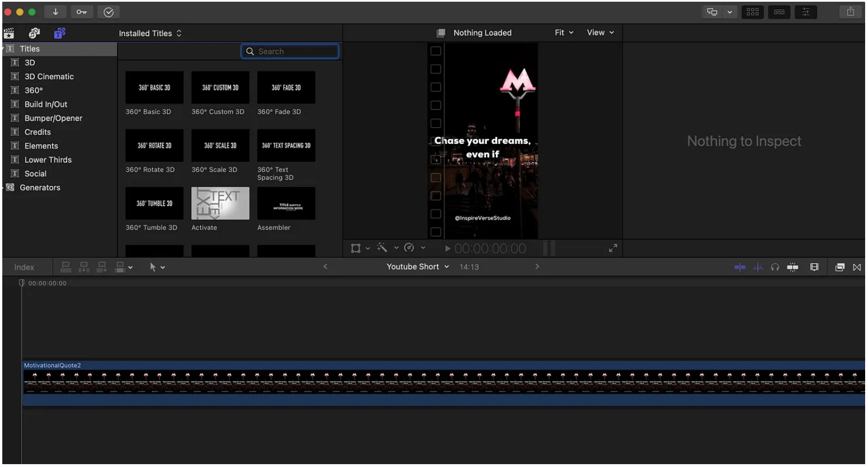
Task: Open the Fit zoom dropdown
Action: [x=562, y=33]
